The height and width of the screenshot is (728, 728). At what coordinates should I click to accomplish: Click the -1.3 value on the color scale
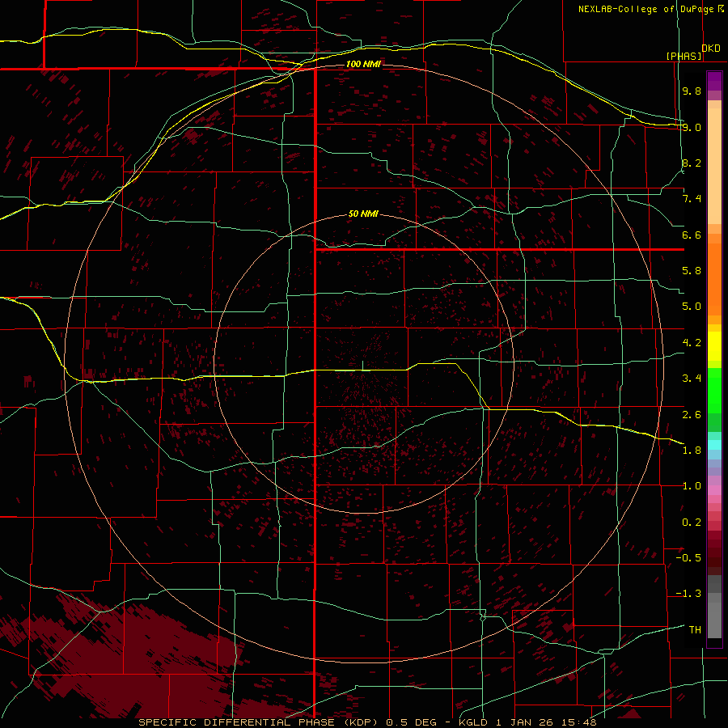pyautogui.click(x=688, y=594)
